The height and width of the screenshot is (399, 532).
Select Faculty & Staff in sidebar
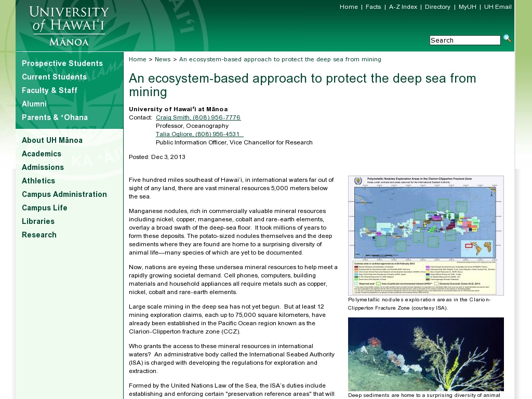click(49, 90)
